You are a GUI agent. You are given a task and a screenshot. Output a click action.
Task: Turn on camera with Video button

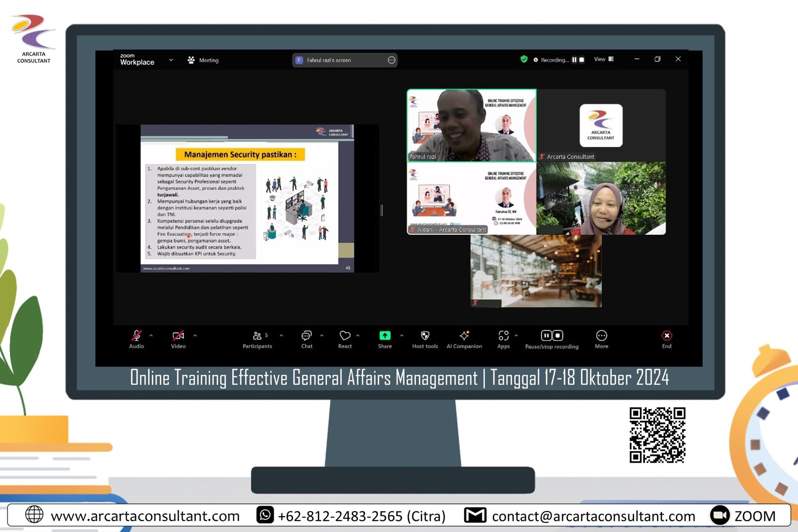click(178, 336)
